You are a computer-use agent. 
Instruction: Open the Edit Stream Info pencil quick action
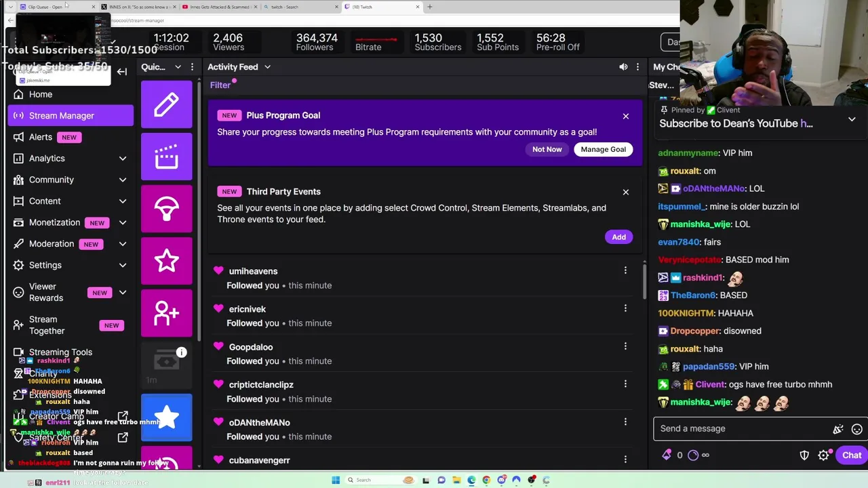[x=166, y=104]
